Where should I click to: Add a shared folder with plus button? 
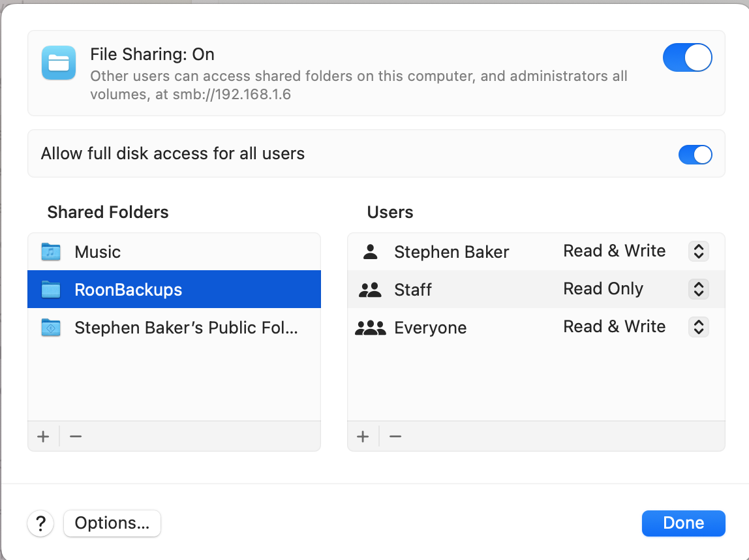tap(44, 436)
